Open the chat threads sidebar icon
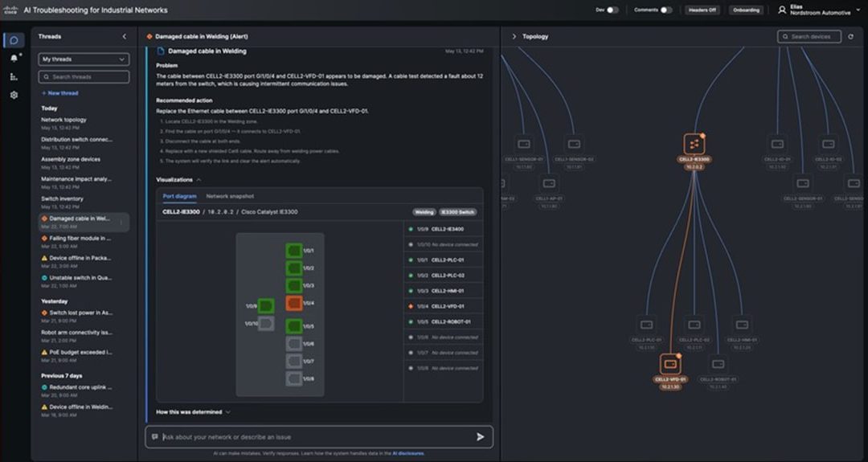868x462 pixels. coord(14,40)
